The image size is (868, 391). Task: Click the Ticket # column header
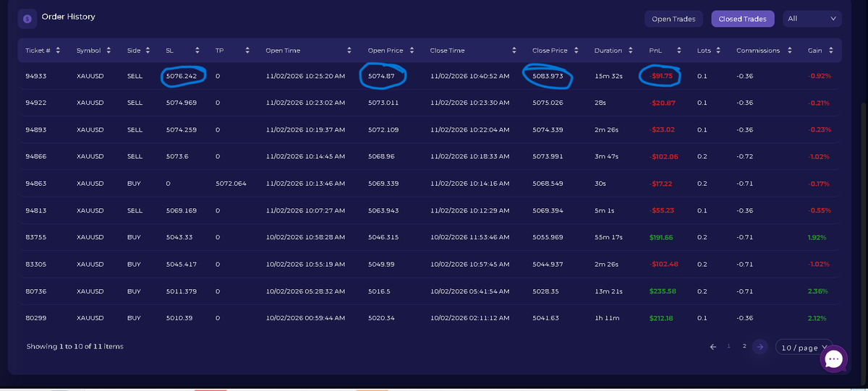[x=38, y=51]
